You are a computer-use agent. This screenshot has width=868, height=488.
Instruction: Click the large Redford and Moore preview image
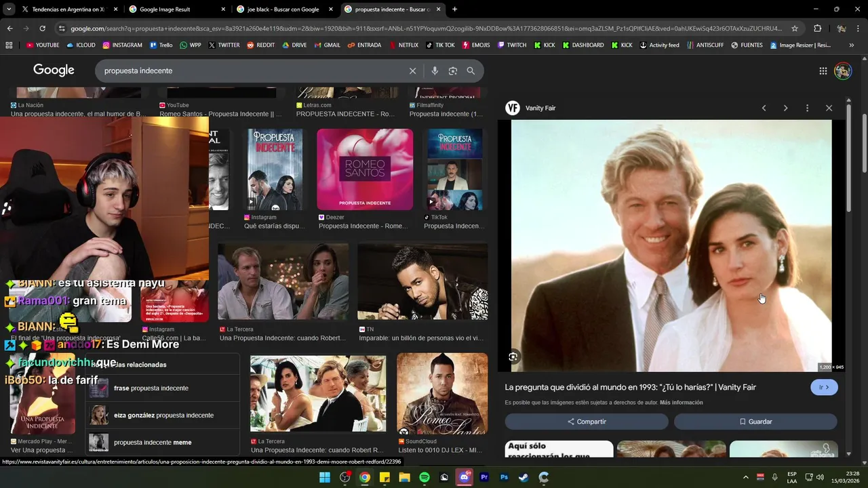pyautogui.click(x=671, y=246)
